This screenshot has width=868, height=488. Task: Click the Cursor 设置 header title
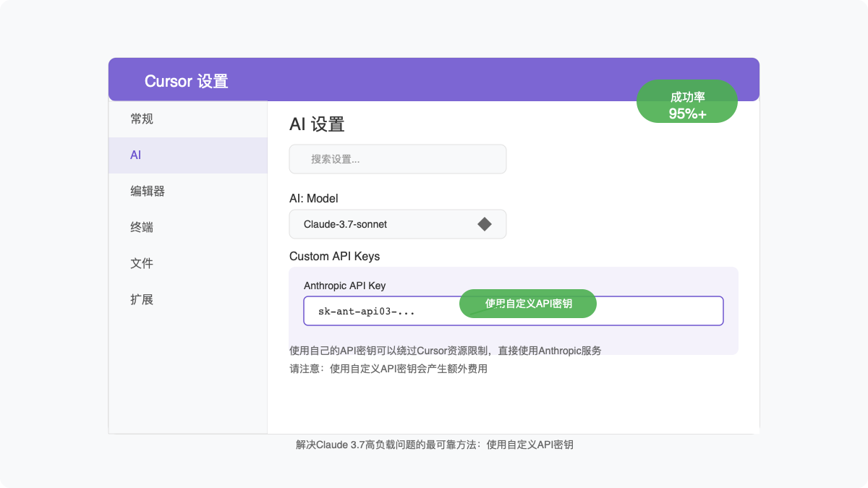[x=187, y=81]
